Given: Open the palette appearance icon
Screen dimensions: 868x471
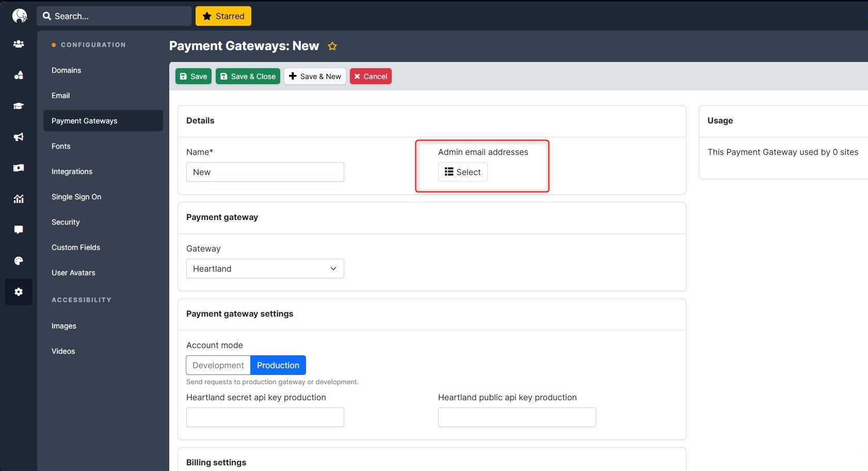Looking at the screenshot, I should [x=19, y=261].
